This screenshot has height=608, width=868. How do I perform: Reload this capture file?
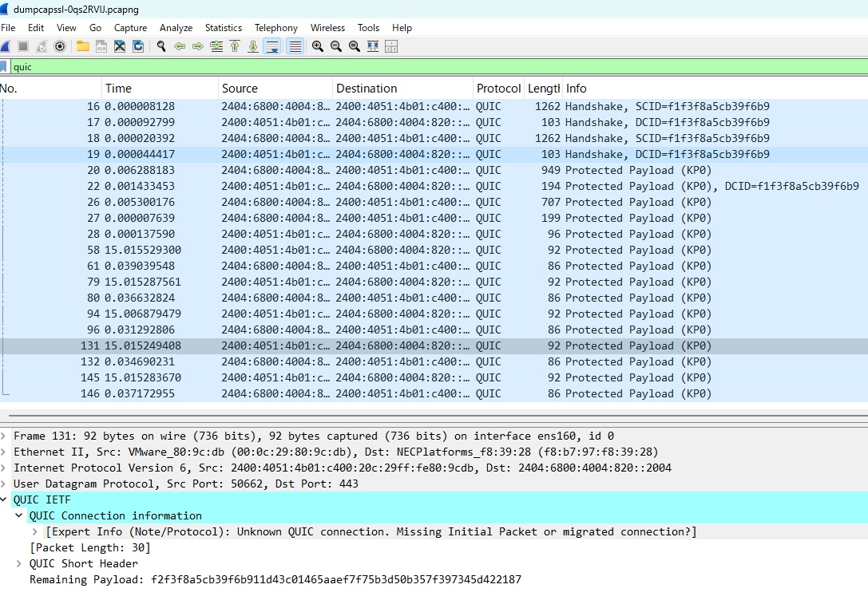tap(138, 46)
